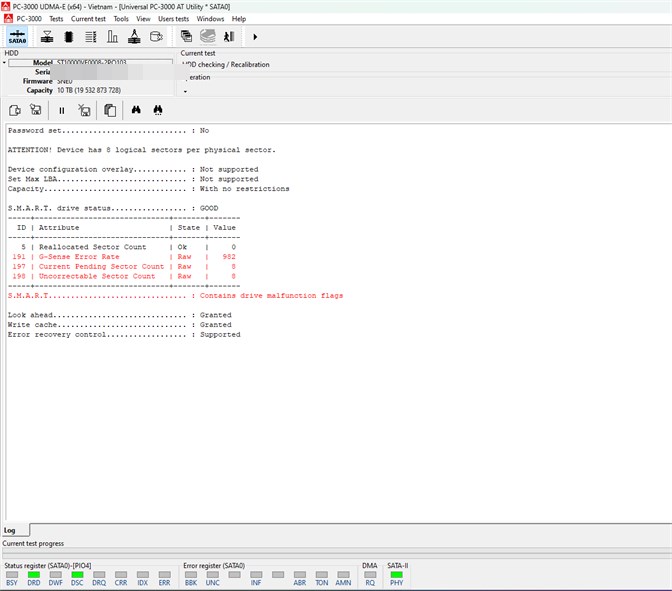672x591 pixels.
Task: Click the first log toolbar icon
Action: point(15,111)
